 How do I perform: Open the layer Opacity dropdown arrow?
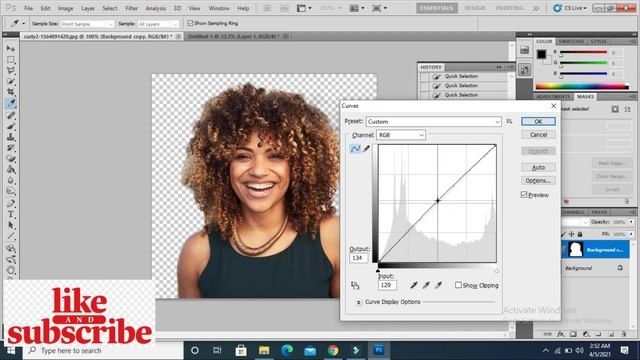click(x=631, y=222)
